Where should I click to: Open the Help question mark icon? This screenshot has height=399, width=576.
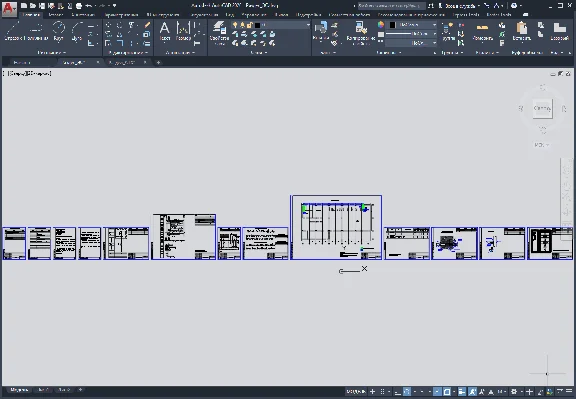click(x=514, y=6)
